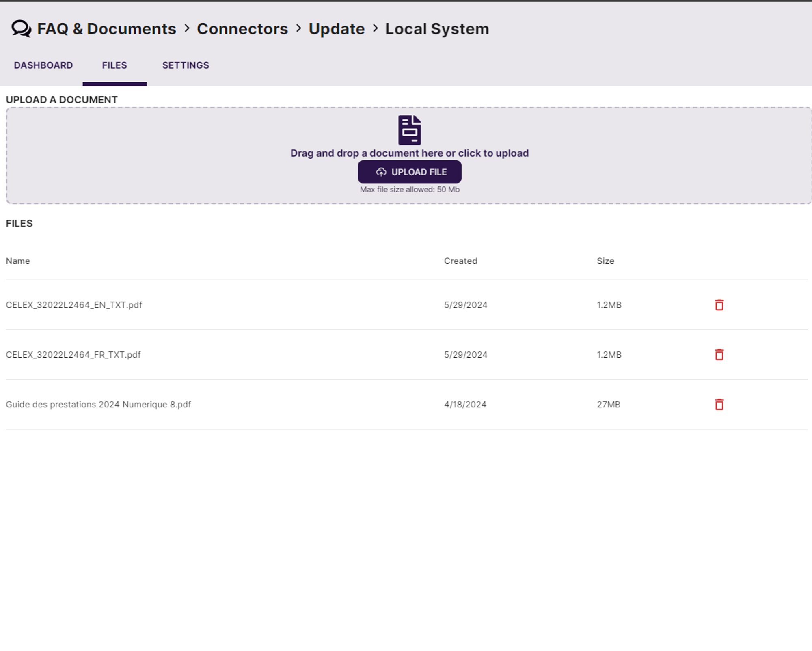Click drag and drop document text
Image resolution: width=812 pixels, height=651 pixels.
410,153
